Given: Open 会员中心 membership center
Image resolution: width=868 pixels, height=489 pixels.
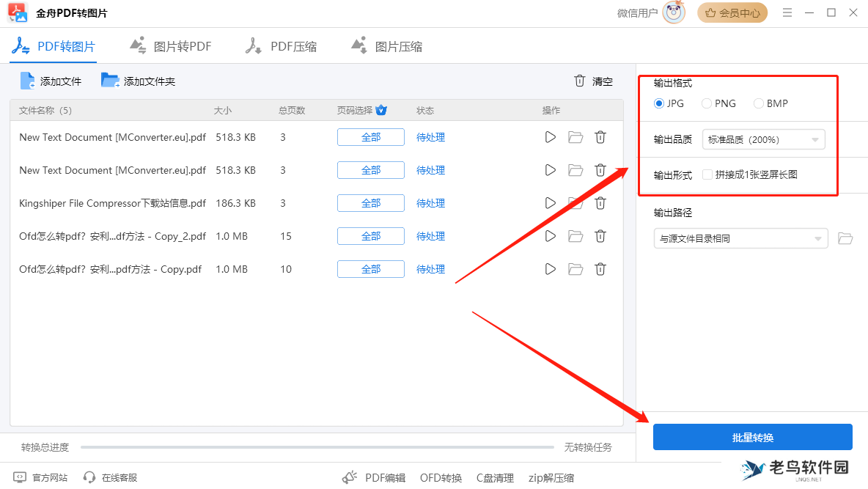Looking at the screenshot, I should [732, 12].
